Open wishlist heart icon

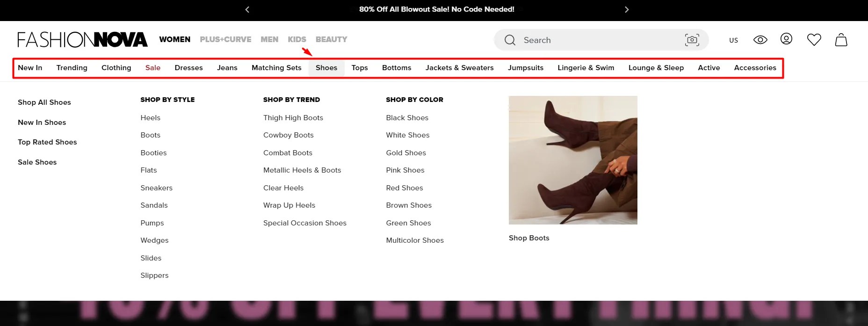point(814,40)
